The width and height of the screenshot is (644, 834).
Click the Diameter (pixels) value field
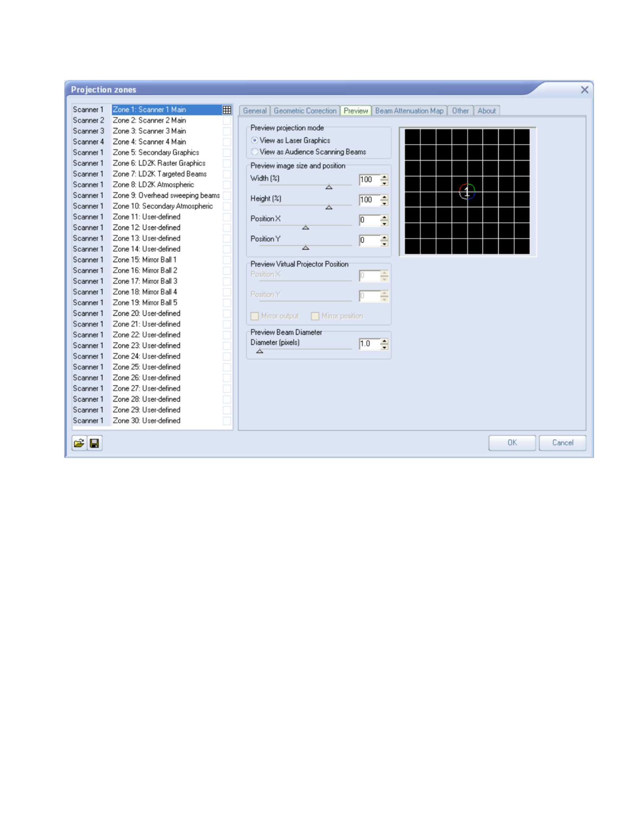pos(370,344)
